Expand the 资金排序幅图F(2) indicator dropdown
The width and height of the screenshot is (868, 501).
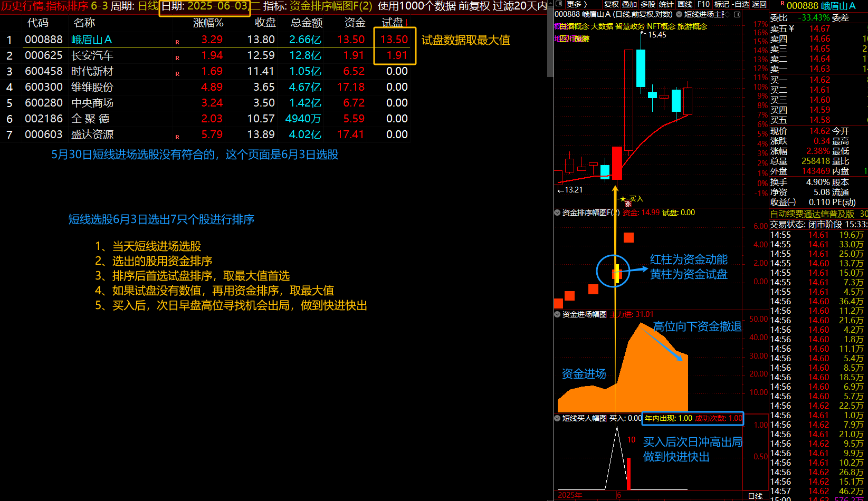click(557, 213)
